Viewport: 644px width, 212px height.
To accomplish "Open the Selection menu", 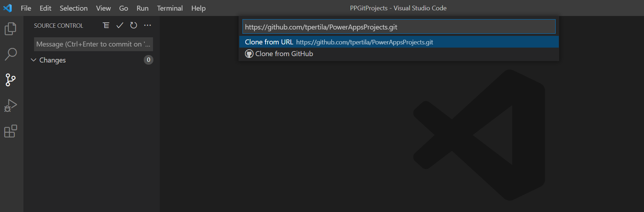I will coord(73,8).
